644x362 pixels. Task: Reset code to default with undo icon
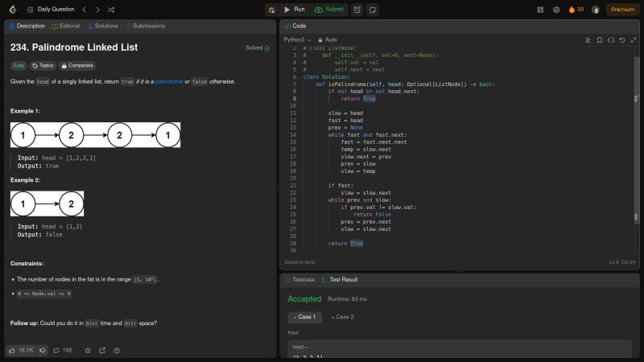[x=623, y=39]
